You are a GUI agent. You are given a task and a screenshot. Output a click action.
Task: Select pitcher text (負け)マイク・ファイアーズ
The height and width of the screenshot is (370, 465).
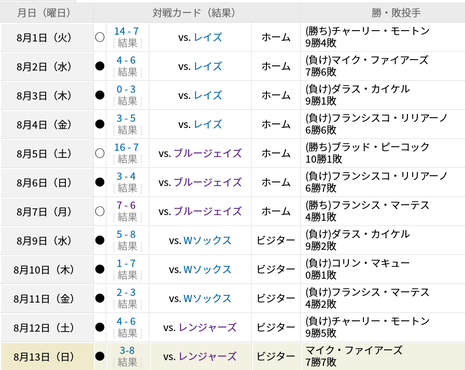pos(367,60)
